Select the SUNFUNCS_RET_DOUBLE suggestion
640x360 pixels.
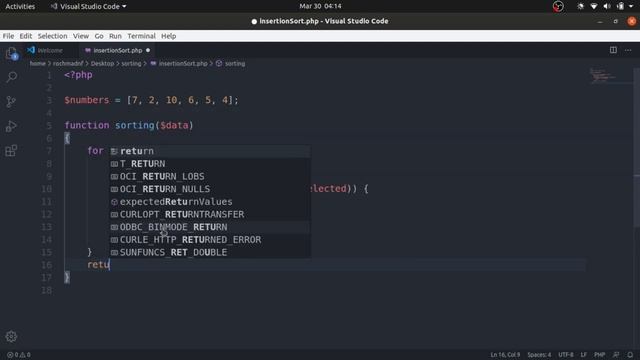210,252
